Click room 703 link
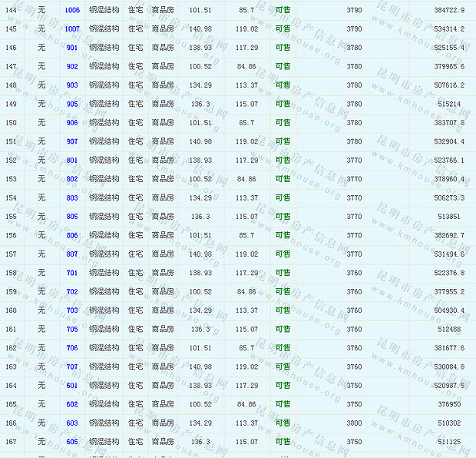476x458 pixels. 72,310
